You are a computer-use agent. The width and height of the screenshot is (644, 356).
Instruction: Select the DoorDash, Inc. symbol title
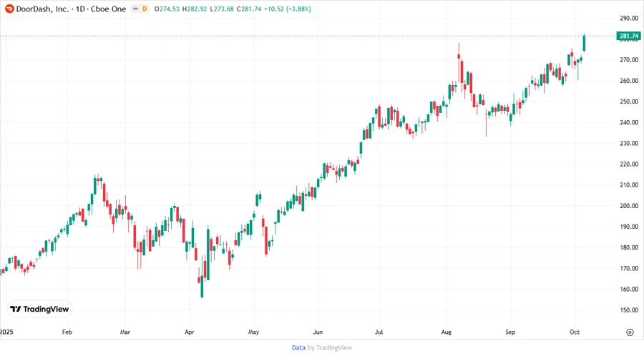44,9
